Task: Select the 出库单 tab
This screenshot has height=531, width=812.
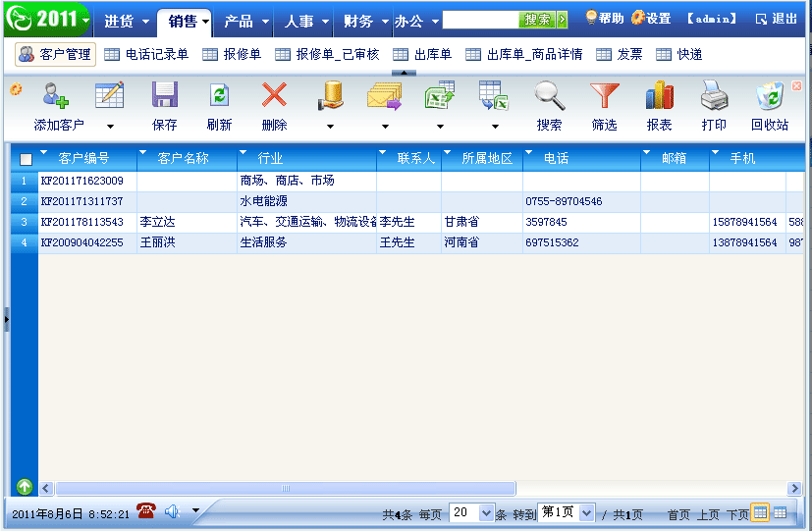Action: pos(422,54)
